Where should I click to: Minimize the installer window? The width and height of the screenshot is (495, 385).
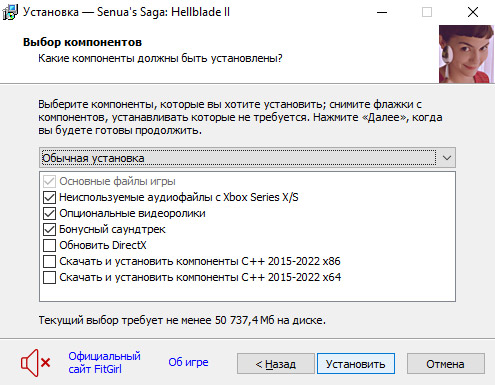pos(382,12)
